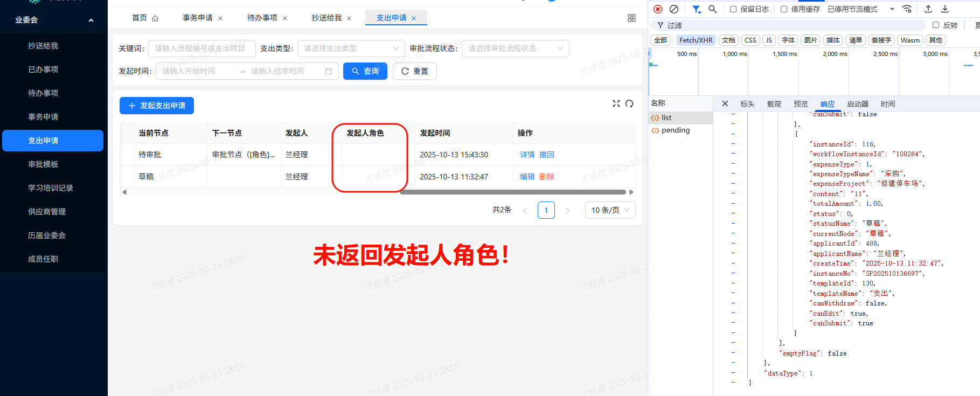Check the 反转 filter checkbox

[x=936, y=25]
